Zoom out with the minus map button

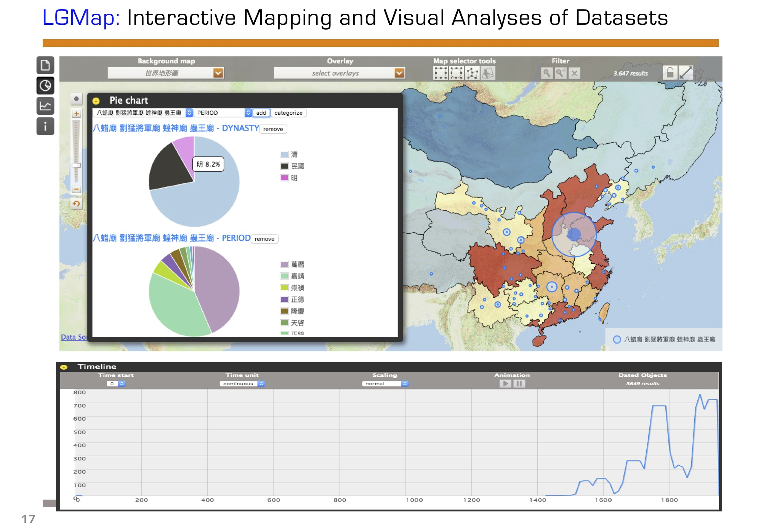point(76,189)
